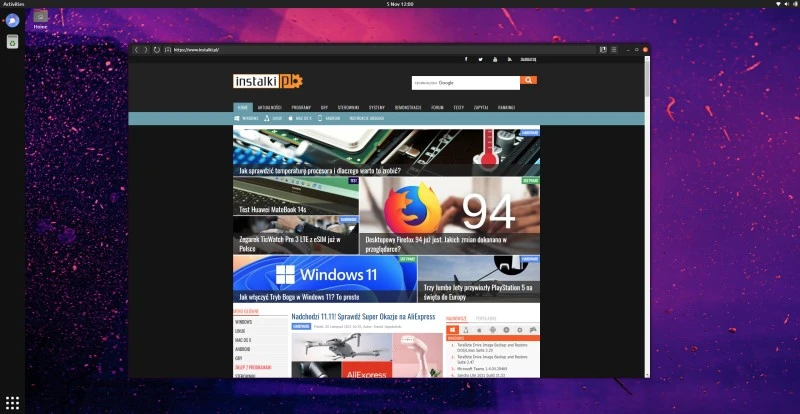Open the processor temperature article banner
The height and width of the screenshot is (414, 800).
click(386, 152)
